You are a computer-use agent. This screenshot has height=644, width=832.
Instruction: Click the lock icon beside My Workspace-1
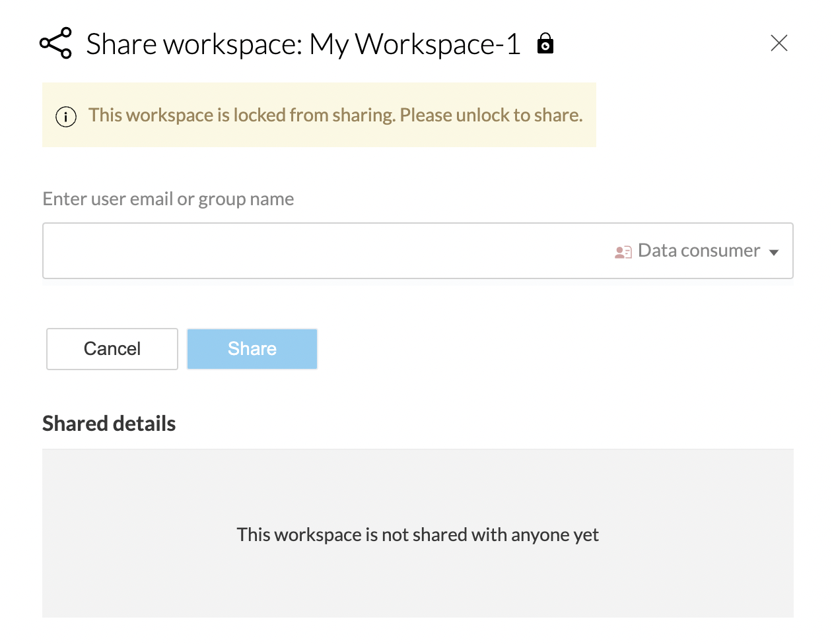pos(545,44)
